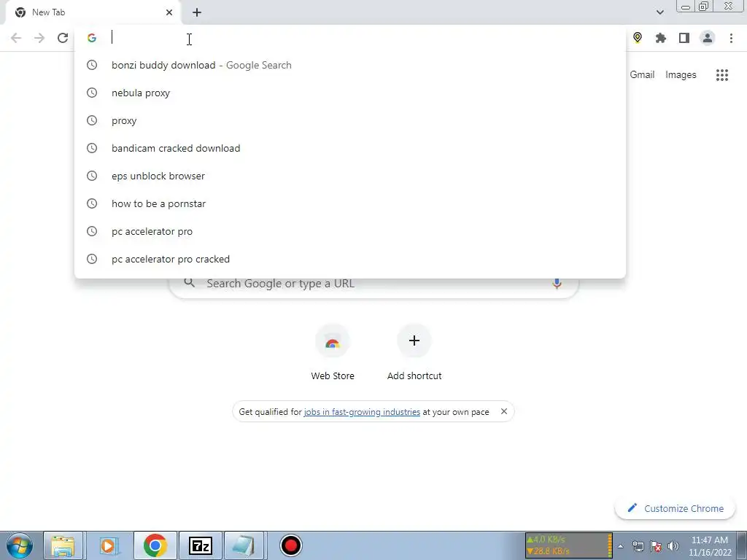Open the Web Store shortcut

pos(333,352)
